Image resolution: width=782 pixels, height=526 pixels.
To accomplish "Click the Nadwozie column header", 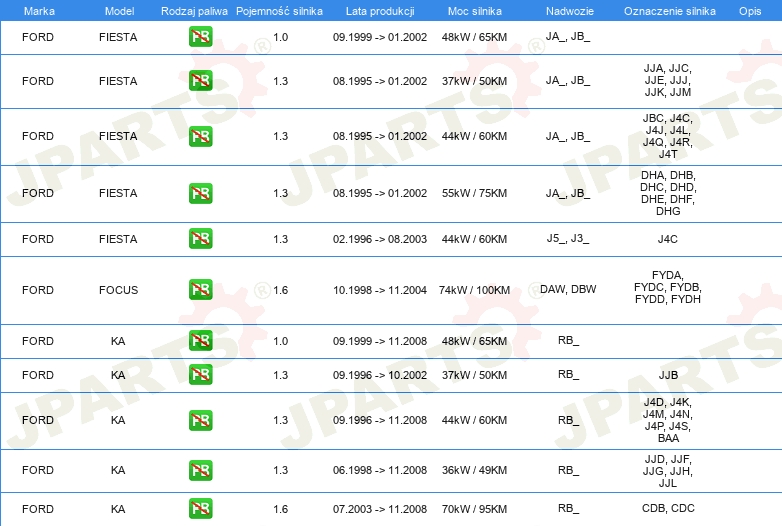I will coord(570,11).
